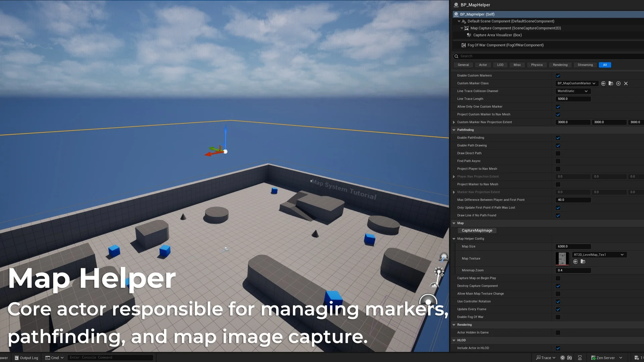Browse to the Map Texture in Content Browser

coord(583,262)
